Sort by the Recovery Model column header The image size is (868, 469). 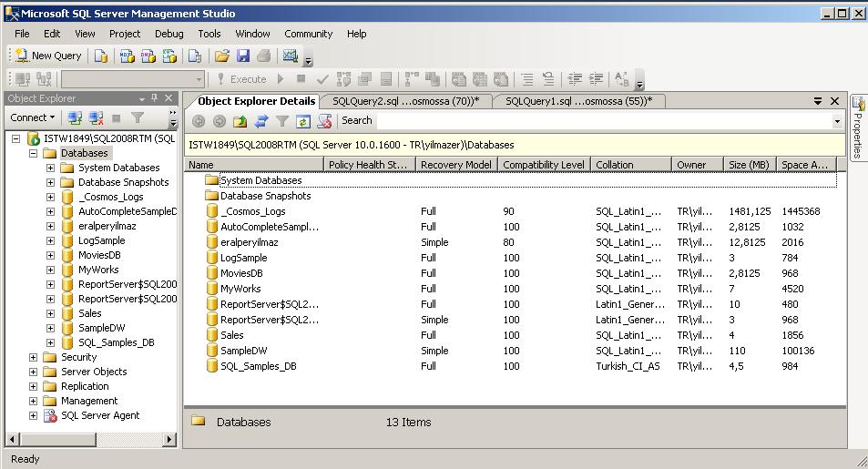click(456, 165)
